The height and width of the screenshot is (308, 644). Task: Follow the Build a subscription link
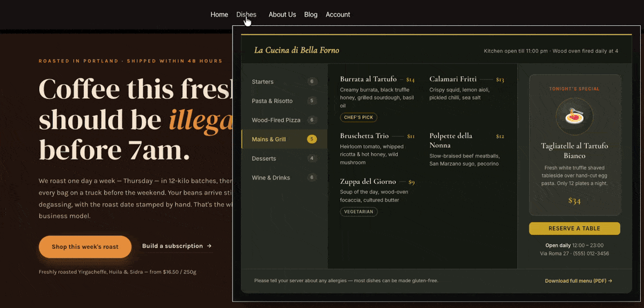click(x=177, y=246)
